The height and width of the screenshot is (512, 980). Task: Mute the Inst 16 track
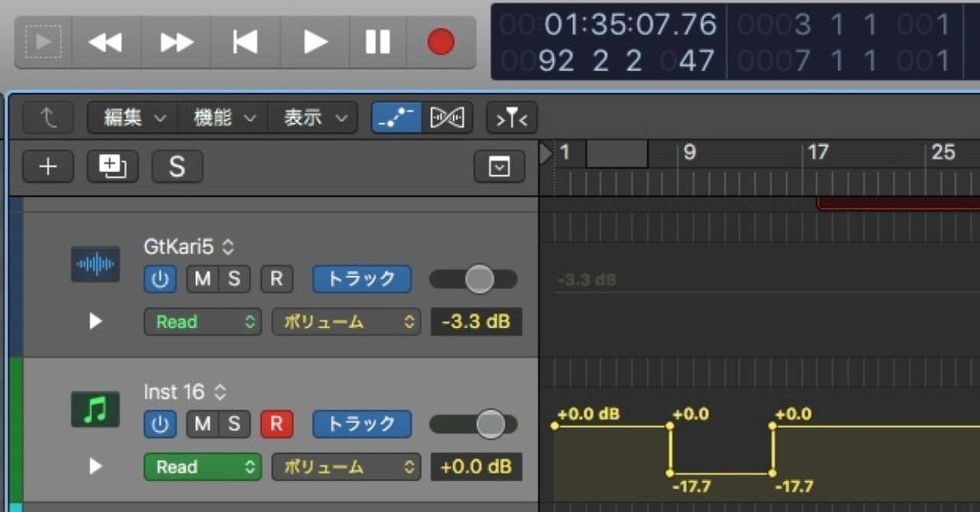point(203,424)
